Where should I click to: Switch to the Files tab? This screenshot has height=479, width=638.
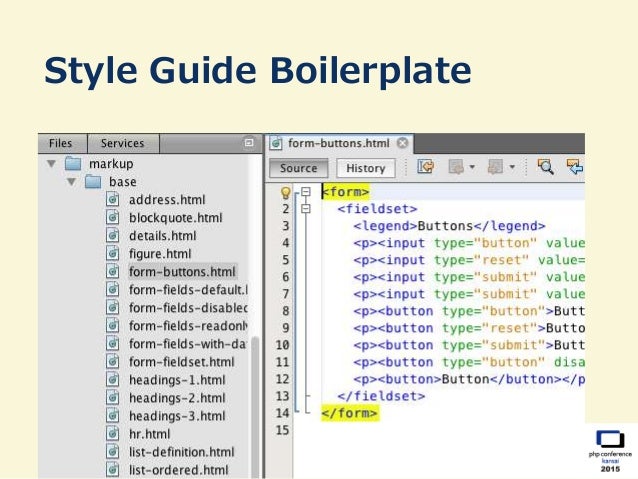click(61, 144)
